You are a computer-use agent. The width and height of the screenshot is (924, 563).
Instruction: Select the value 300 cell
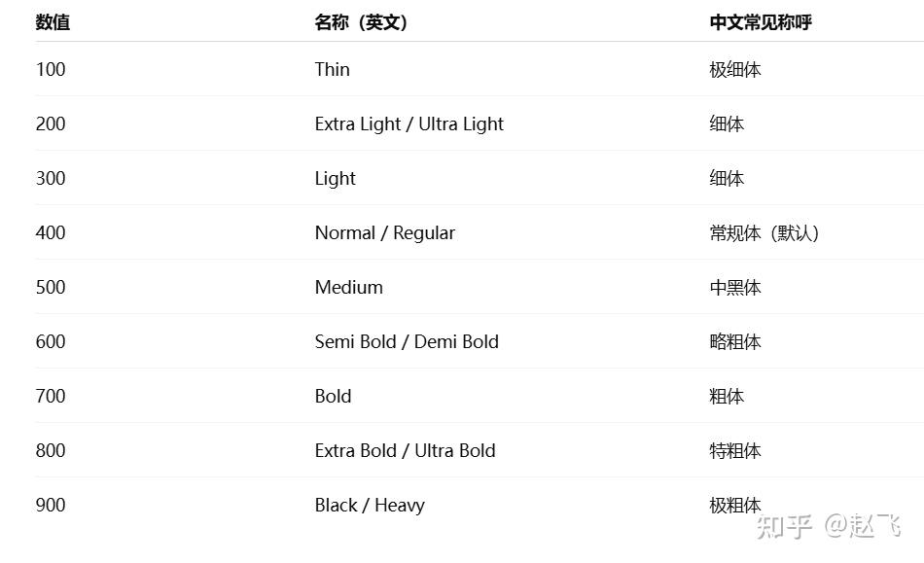pyautogui.click(x=51, y=178)
